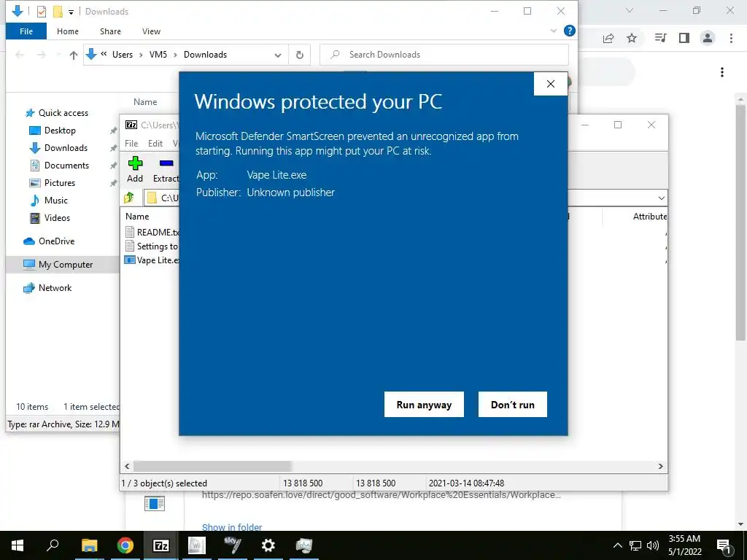Click Chrome bookmark star icon
747x560 pixels.
click(x=632, y=38)
